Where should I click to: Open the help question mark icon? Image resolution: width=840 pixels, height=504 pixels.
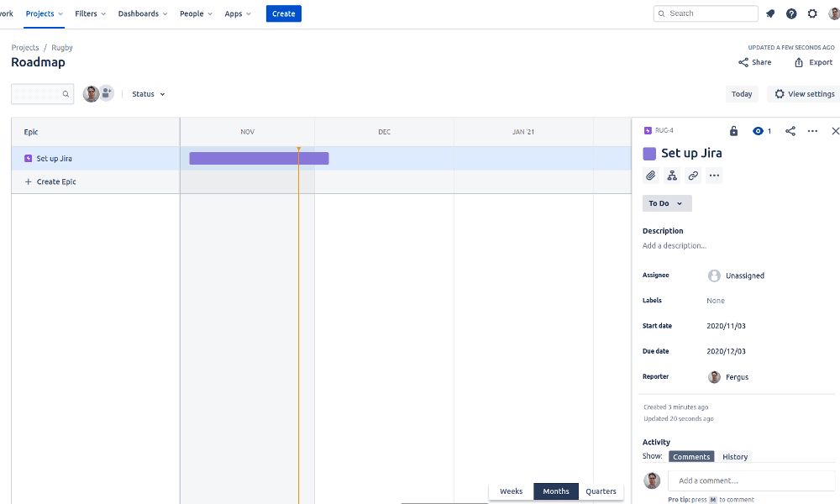791,14
